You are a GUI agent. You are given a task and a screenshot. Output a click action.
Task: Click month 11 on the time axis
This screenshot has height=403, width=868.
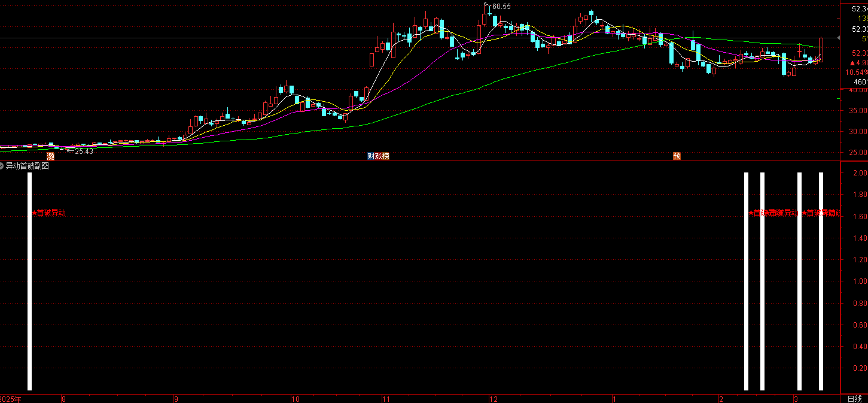[386, 399]
